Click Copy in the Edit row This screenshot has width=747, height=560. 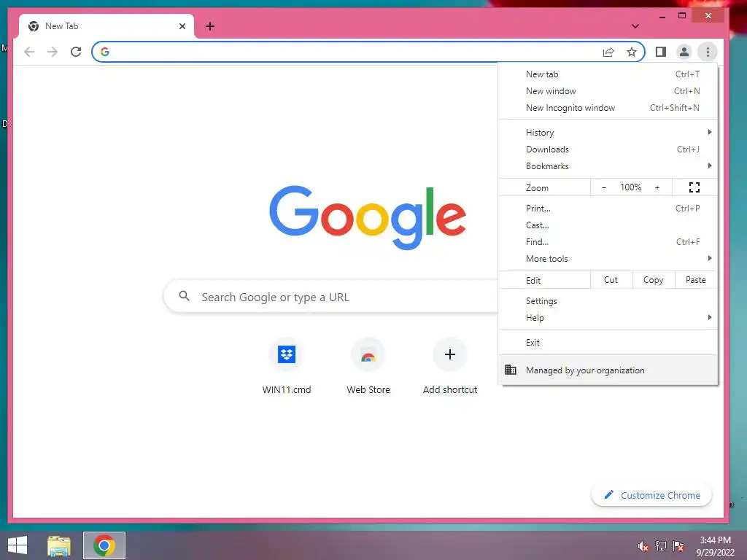[x=654, y=280]
